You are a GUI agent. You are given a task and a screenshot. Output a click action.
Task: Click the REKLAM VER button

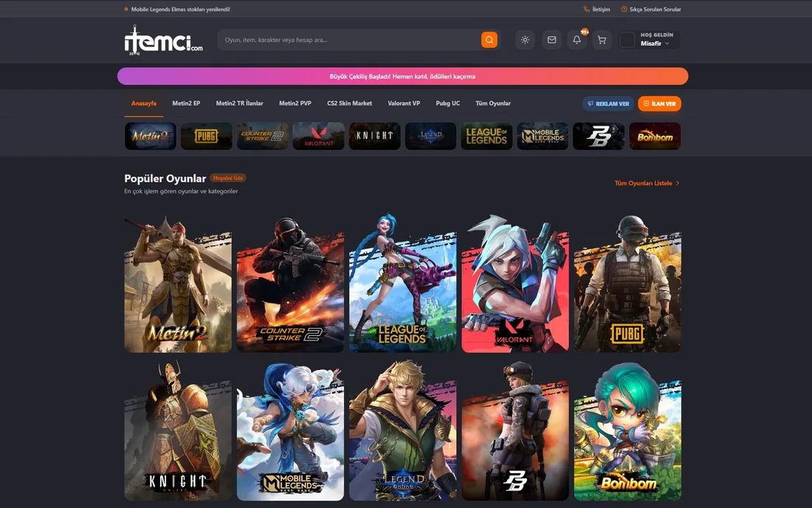click(608, 103)
